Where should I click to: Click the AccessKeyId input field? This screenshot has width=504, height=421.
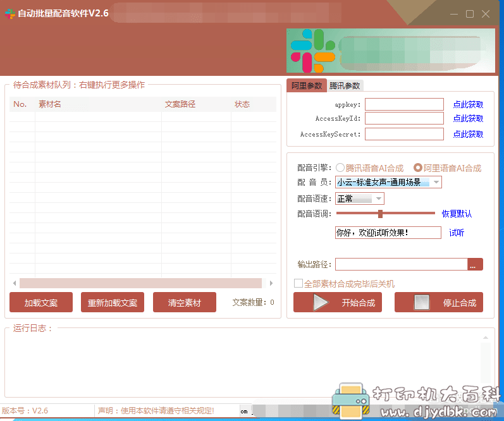(x=404, y=118)
